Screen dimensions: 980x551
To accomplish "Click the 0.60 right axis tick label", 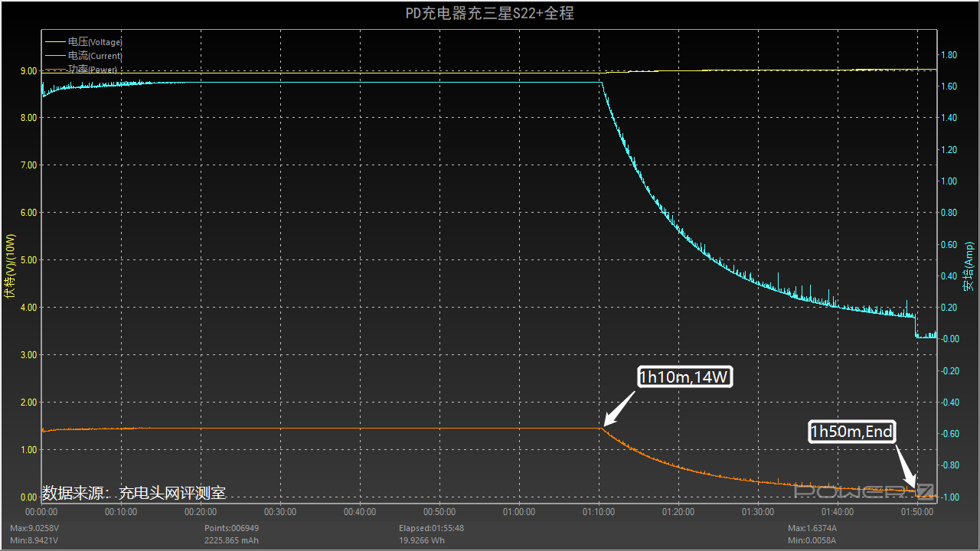I will pyautogui.click(x=949, y=245).
